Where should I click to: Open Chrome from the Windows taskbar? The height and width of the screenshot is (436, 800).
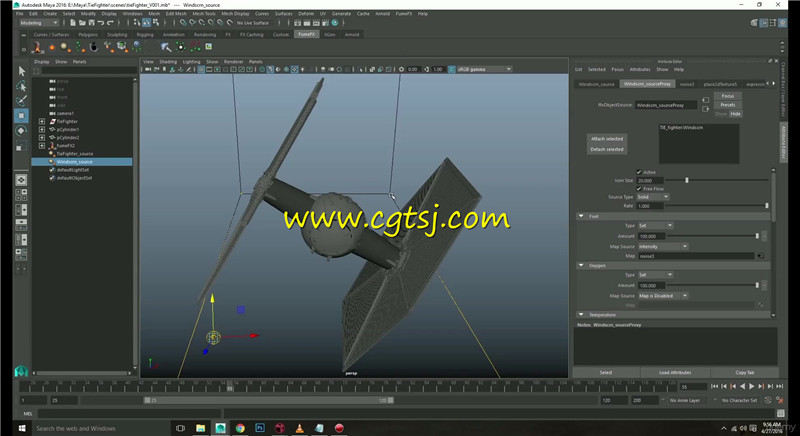[240, 428]
